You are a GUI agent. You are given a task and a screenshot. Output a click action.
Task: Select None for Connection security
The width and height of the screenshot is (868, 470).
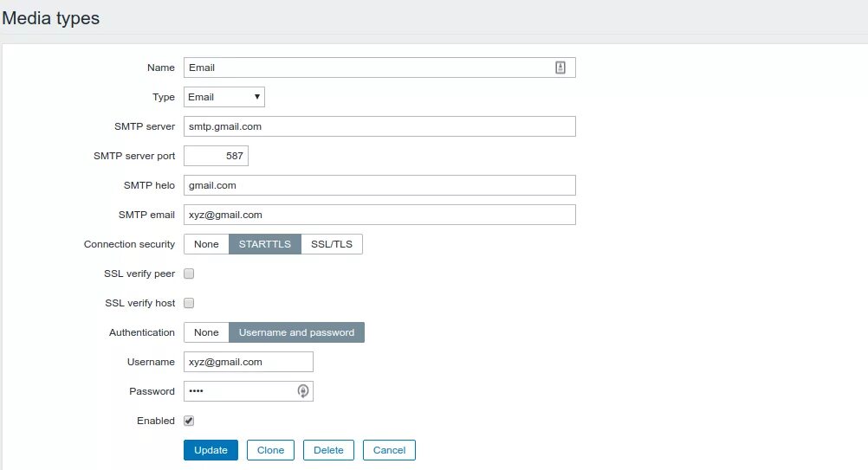pos(206,244)
